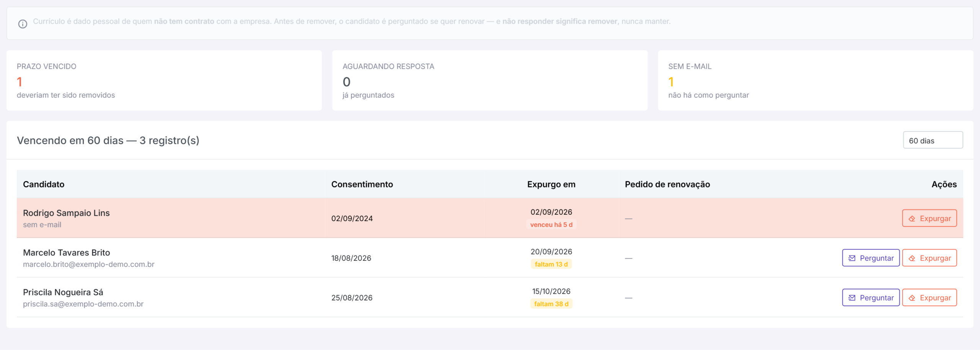
Task: Open the 60 dias period dropdown
Action: (x=933, y=140)
